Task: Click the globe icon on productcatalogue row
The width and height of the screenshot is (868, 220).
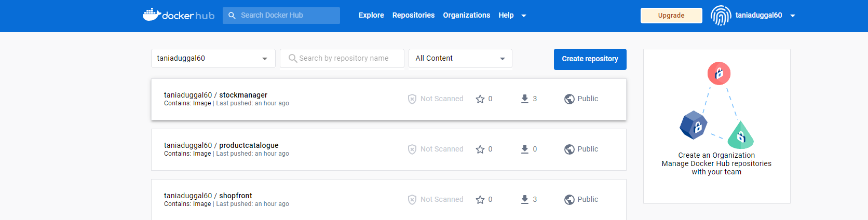Action: tap(569, 149)
